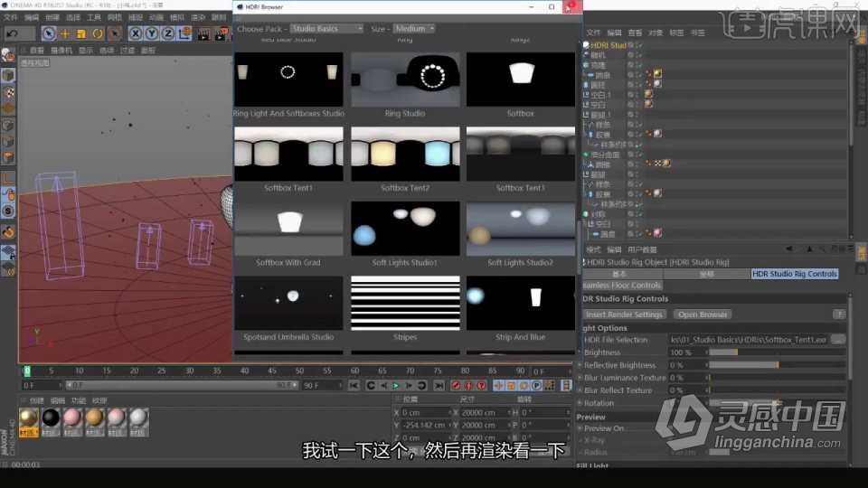Viewport: 868px width, 488px height.
Task: Click the Render View clapperboard icon
Action: coord(204,34)
